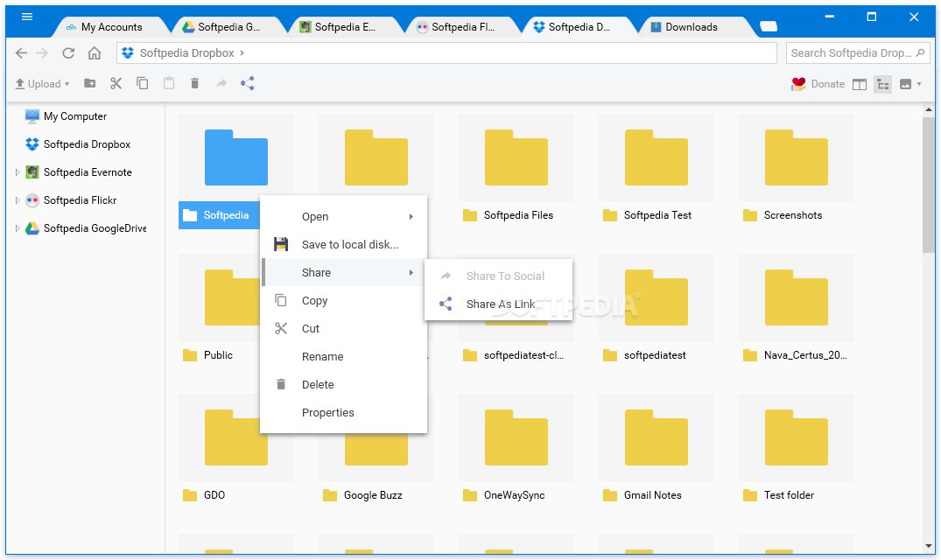The width and height of the screenshot is (941, 560).
Task: Select the Softpedia Files folder thumbnail
Action: pos(516,157)
